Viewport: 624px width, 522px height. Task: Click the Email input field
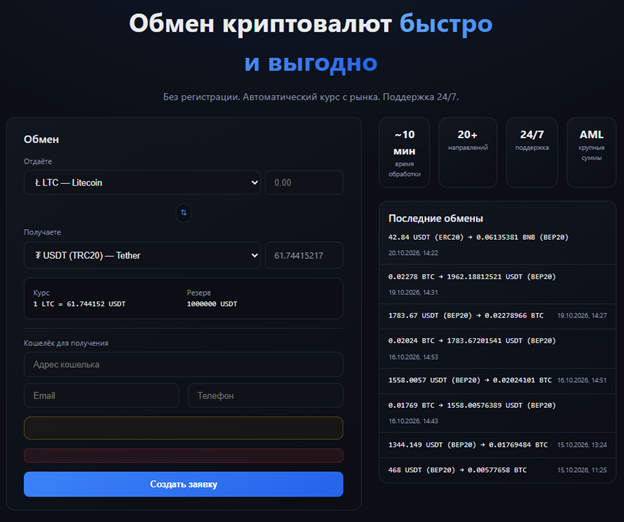click(x=101, y=395)
